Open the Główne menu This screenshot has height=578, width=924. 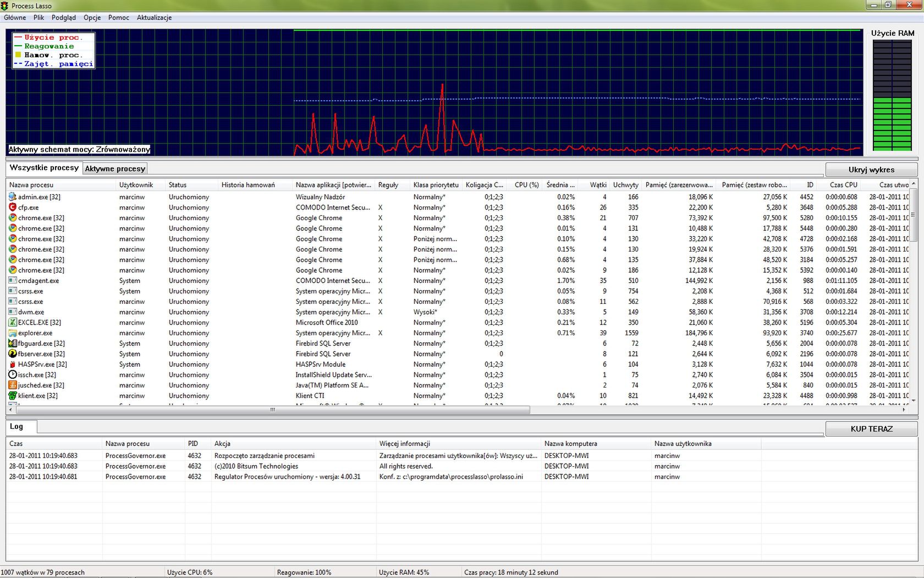(x=15, y=18)
